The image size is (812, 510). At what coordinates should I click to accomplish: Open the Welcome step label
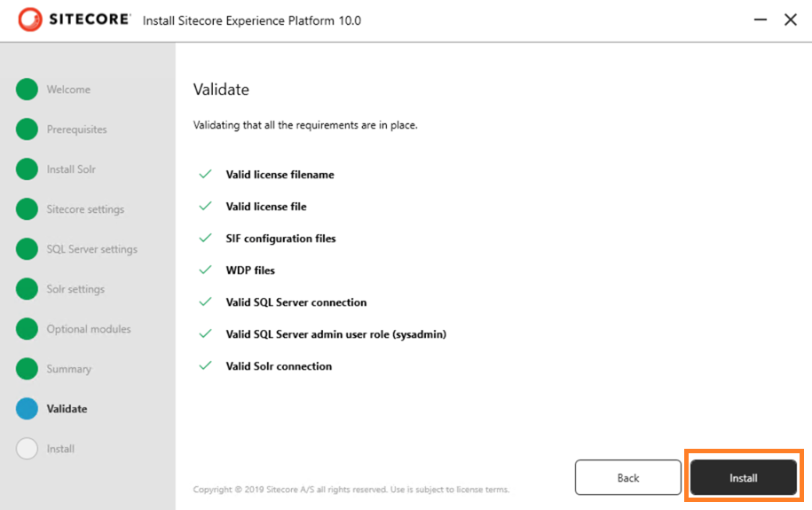68,90
